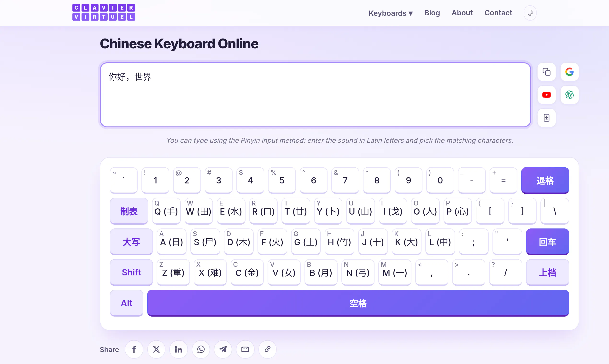The width and height of the screenshot is (609, 364).
Task: Tap the Z (重) key
Action: (173, 272)
